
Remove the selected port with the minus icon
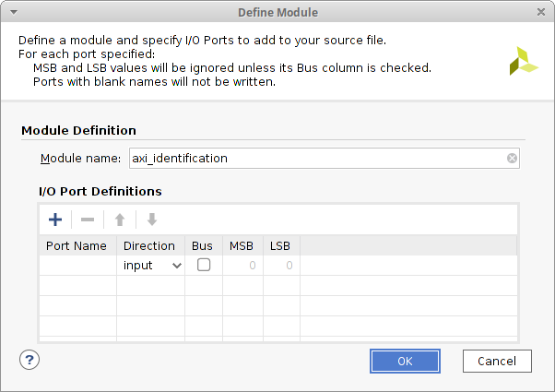pos(88,220)
